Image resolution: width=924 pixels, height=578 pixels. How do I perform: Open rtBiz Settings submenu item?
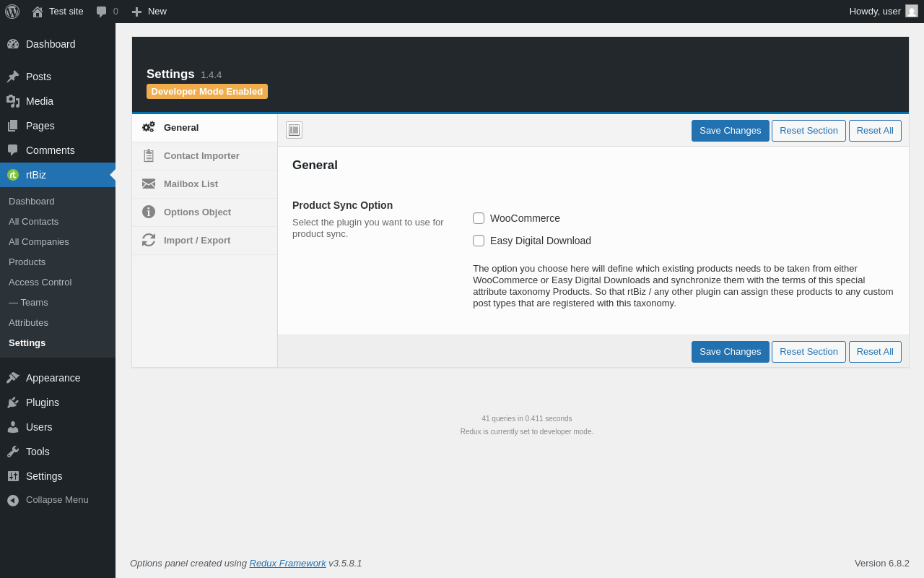pyautogui.click(x=58, y=342)
